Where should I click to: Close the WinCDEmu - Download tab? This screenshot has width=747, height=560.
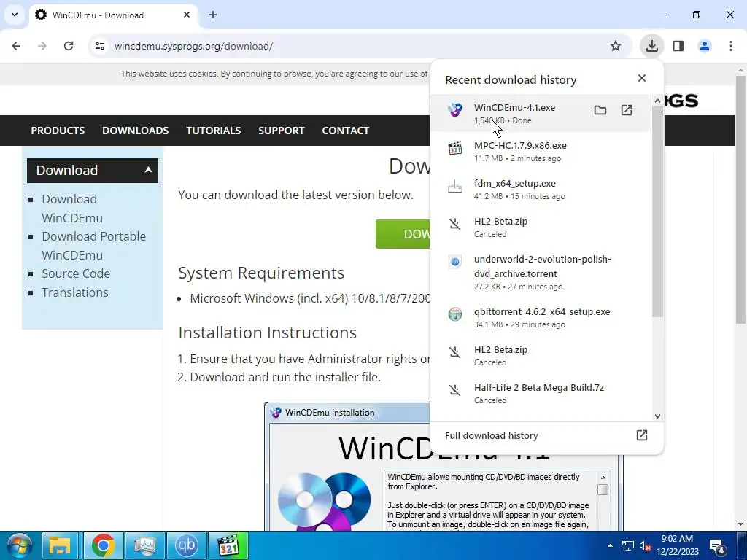point(187,15)
